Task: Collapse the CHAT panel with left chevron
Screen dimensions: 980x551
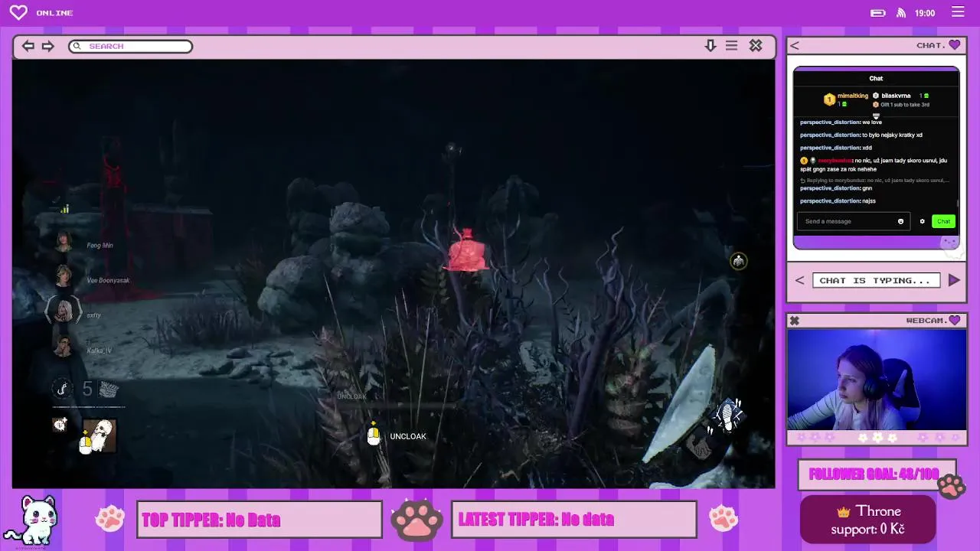Action: [795, 45]
